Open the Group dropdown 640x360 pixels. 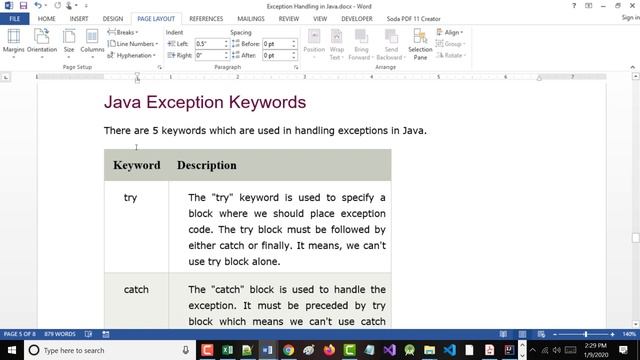(451, 44)
